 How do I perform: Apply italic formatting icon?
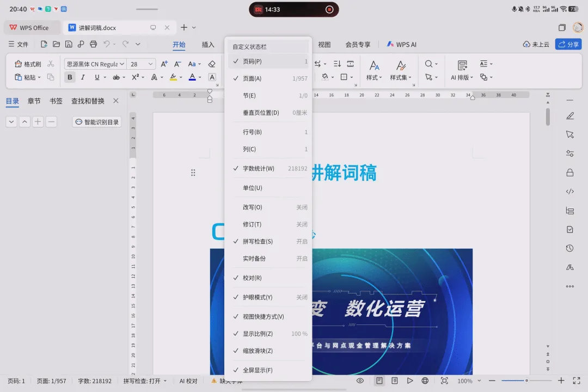click(x=83, y=77)
